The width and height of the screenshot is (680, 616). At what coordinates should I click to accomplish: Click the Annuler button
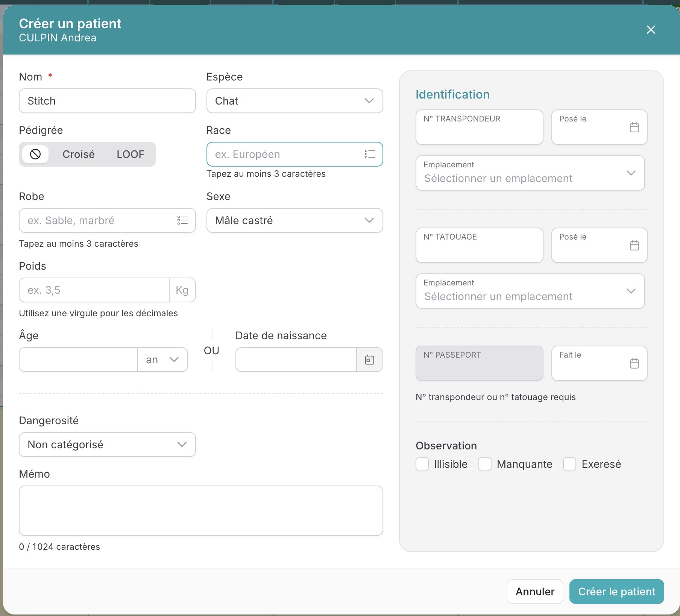tap(534, 592)
